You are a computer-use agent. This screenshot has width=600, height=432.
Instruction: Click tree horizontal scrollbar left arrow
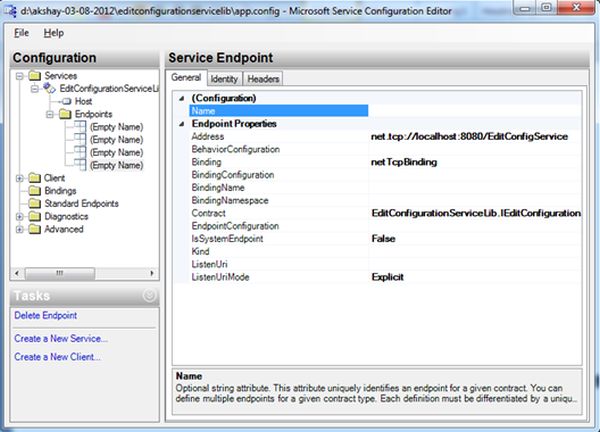[x=17, y=273]
